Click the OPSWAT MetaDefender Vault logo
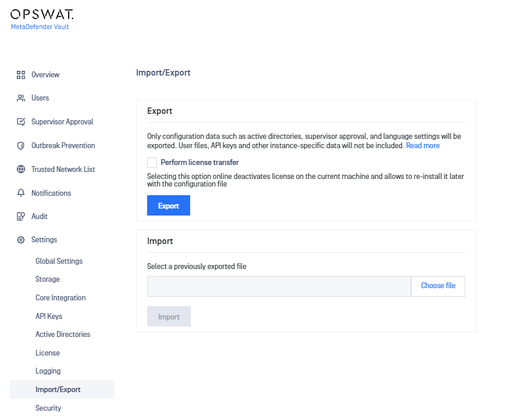517x420 pixels. click(x=42, y=20)
